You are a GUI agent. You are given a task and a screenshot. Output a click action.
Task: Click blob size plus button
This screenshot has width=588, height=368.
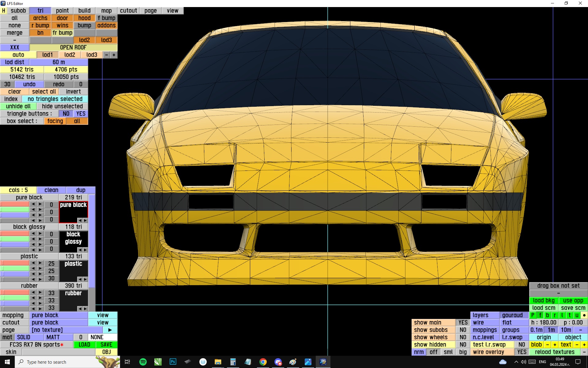555,344
